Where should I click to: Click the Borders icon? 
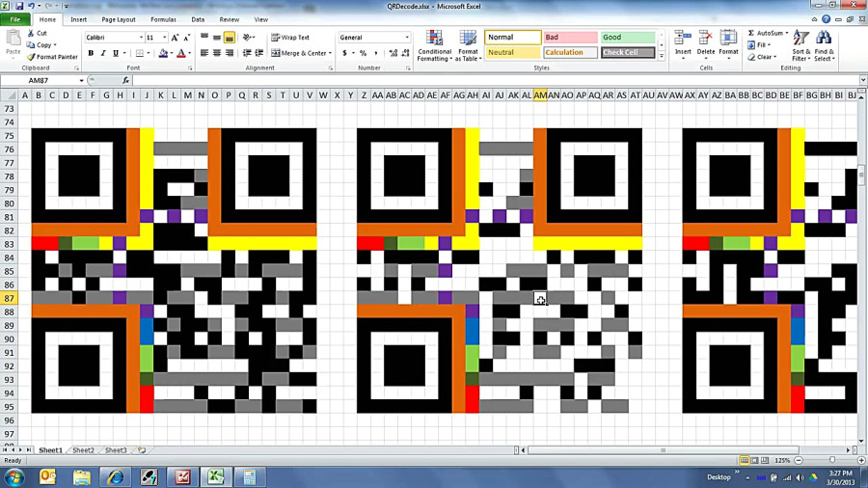[x=140, y=53]
